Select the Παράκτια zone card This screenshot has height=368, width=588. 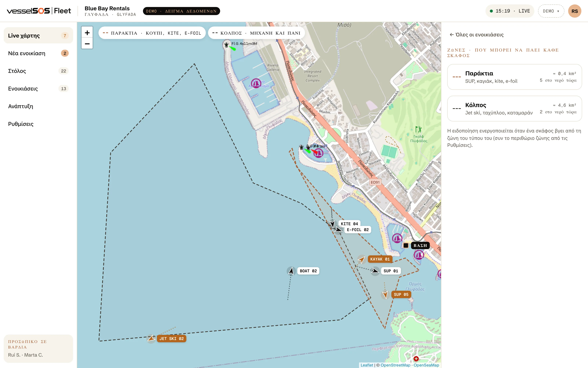(x=514, y=77)
